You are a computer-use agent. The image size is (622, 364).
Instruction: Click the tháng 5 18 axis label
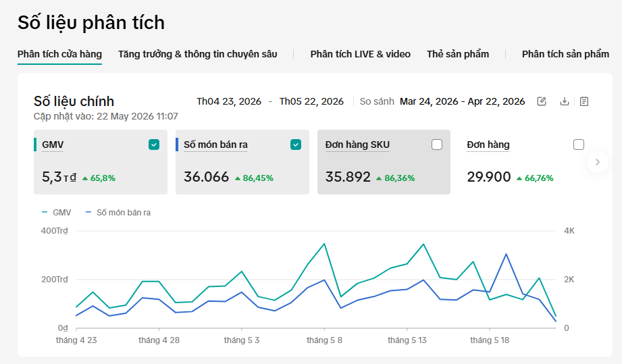pos(490,340)
